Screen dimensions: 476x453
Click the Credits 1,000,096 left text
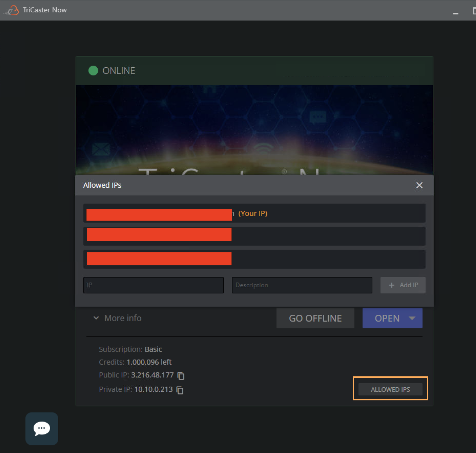[135, 362]
